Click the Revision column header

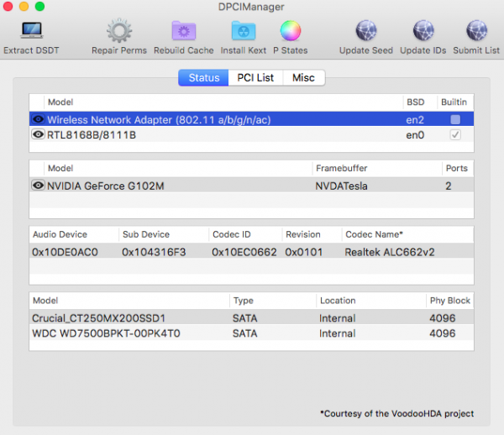click(303, 234)
